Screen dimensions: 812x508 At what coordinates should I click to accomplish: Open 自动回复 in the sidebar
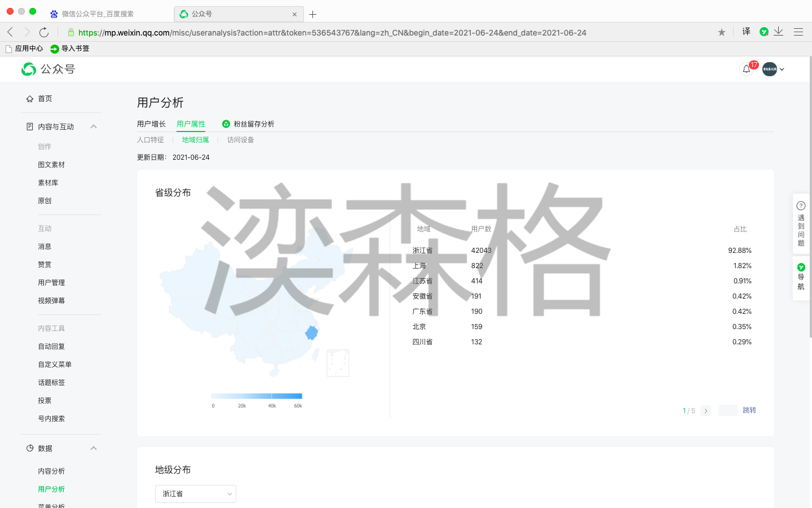pos(51,347)
